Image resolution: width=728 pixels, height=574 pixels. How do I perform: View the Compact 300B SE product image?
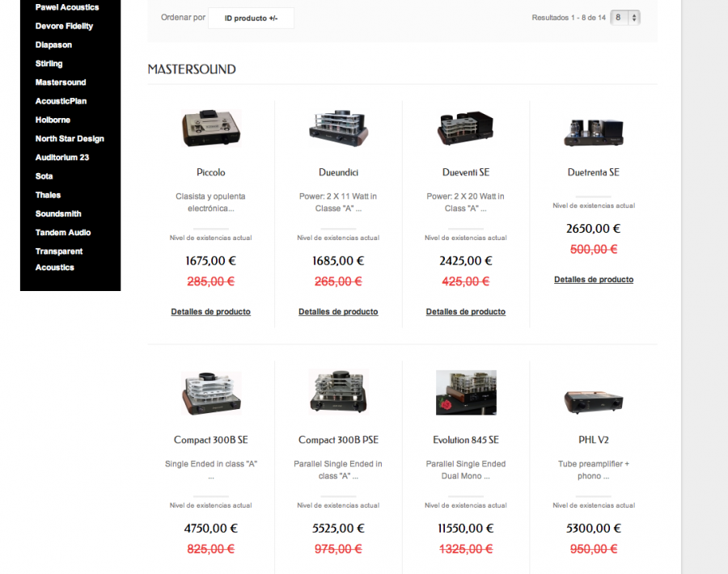click(x=211, y=394)
